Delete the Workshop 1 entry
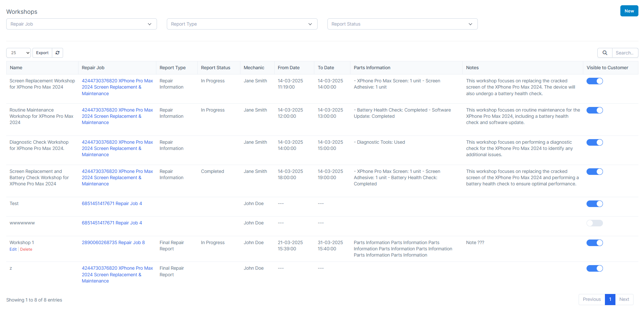 pyautogui.click(x=26, y=249)
